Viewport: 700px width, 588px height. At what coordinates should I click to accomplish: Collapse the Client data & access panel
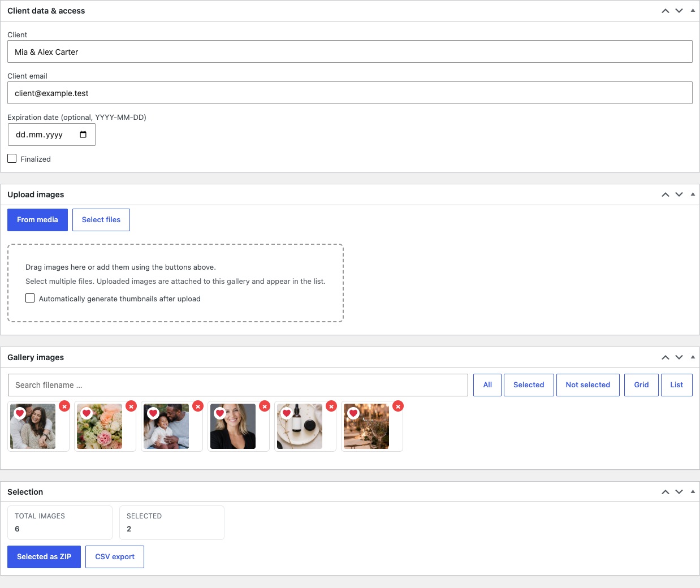click(693, 11)
